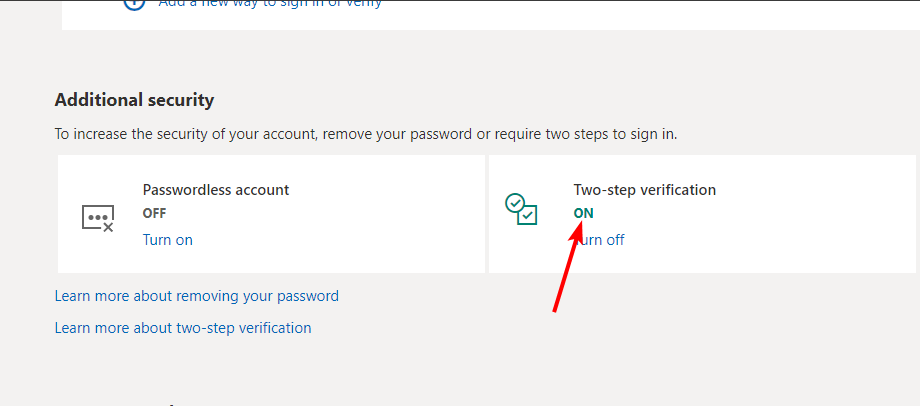The image size is (920, 406).
Task: Select the Two-step verification title text
Action: (645, 190)
